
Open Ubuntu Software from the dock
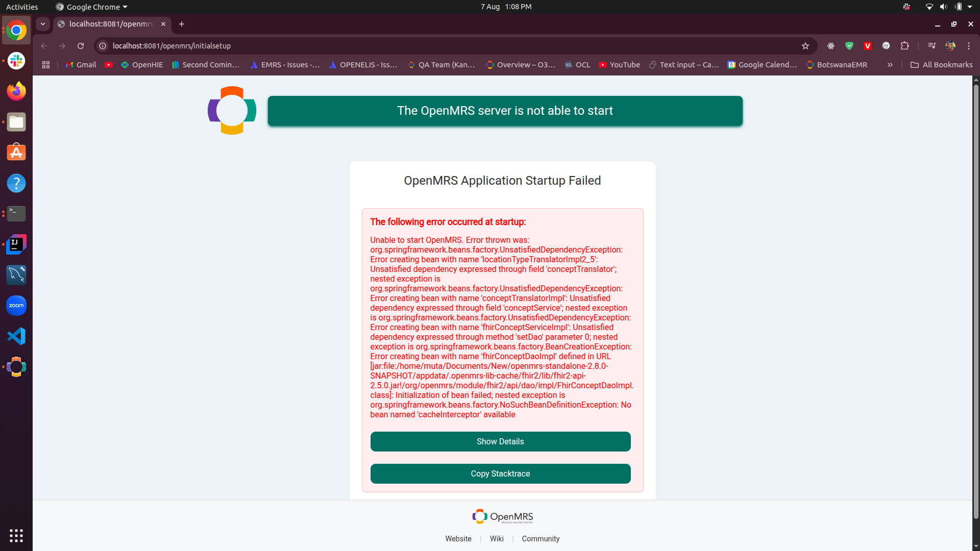pyautogui.click(x=16, y=153)
